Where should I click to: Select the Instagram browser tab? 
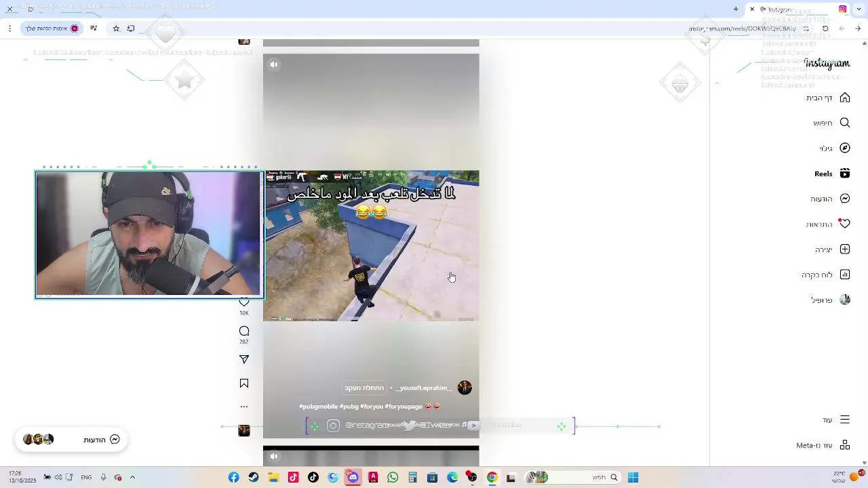[x=799, y=9]
